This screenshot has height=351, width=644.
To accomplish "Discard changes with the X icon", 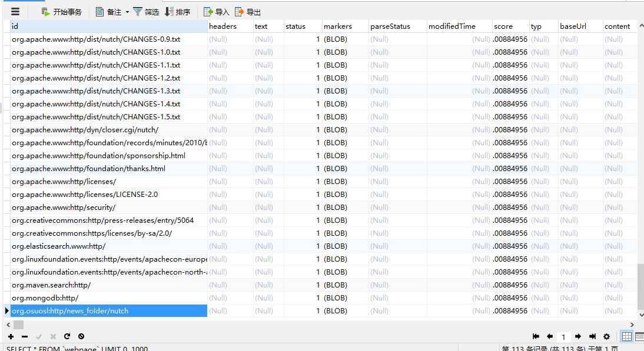I will click(x=53, y=337).
